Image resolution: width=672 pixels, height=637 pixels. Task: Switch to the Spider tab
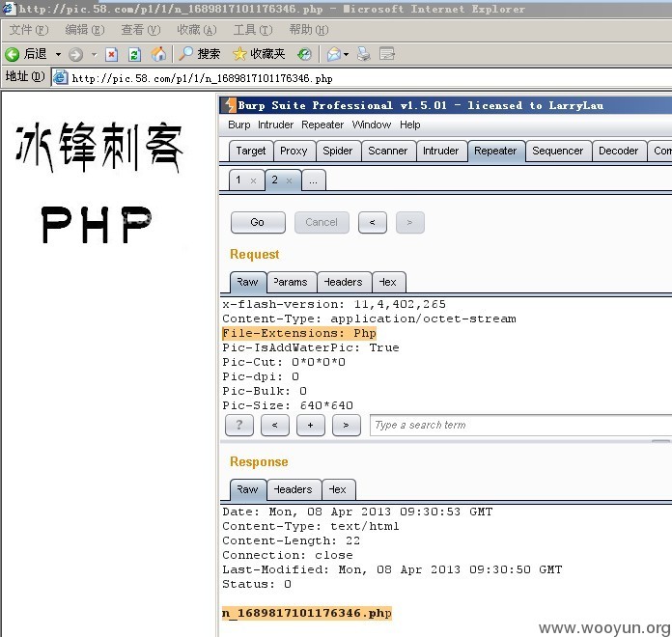(338, 151)
